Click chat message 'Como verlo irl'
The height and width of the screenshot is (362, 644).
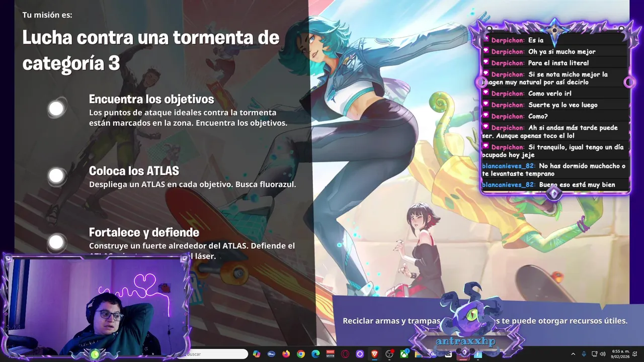(x=549, y=94)
